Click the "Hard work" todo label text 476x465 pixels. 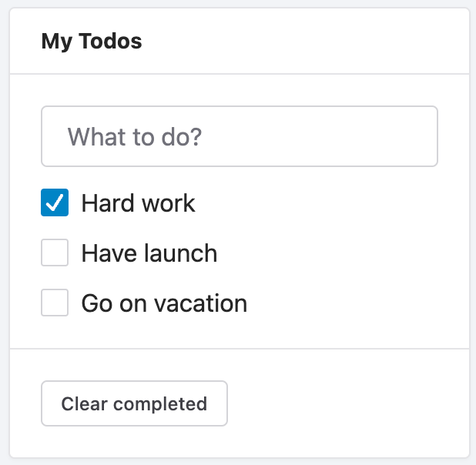[138, 203]
